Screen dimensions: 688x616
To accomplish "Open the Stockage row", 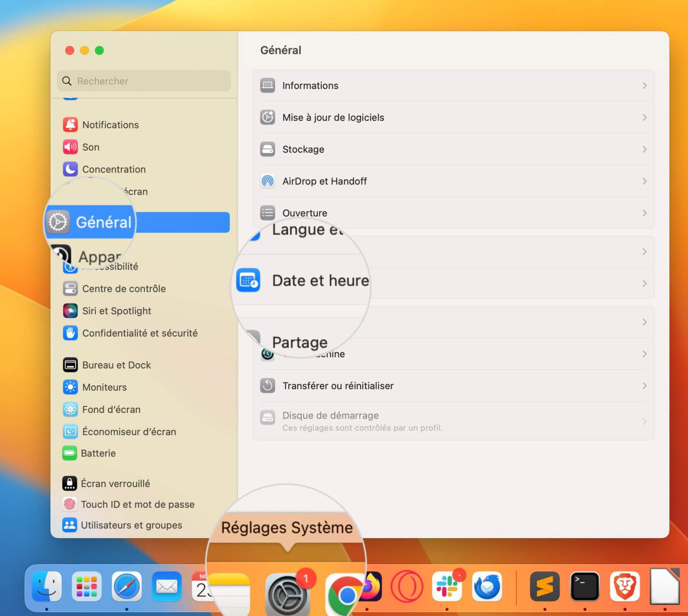I will coord(454,149).
